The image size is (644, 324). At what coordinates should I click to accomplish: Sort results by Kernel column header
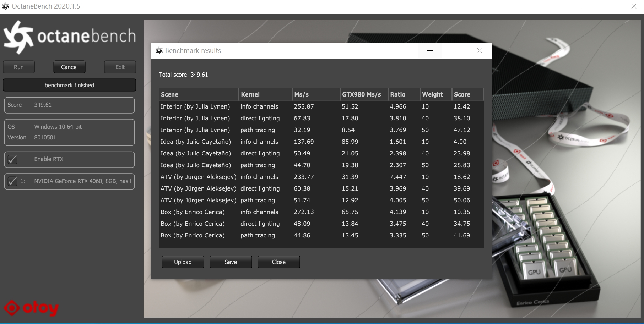click(x=265, y=94)
